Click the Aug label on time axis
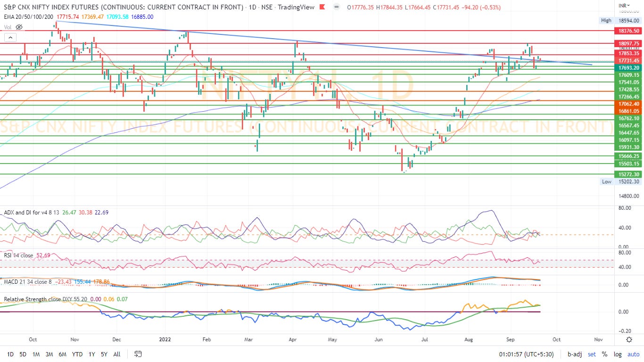644x362 pixels. 469,339
